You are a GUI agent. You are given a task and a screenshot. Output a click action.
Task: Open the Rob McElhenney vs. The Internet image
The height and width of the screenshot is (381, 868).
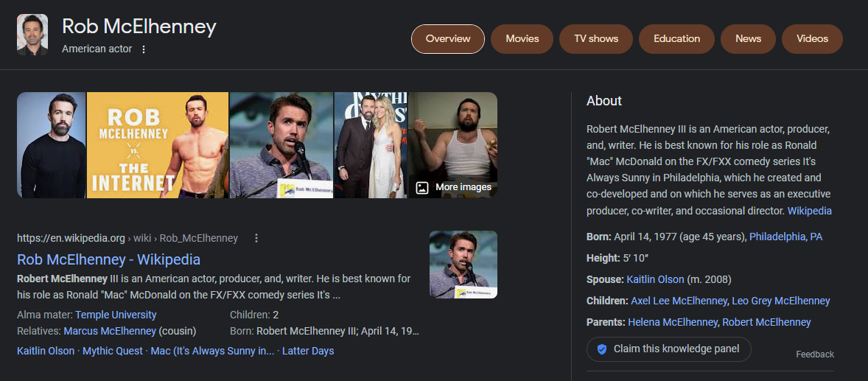click(158, 145)
